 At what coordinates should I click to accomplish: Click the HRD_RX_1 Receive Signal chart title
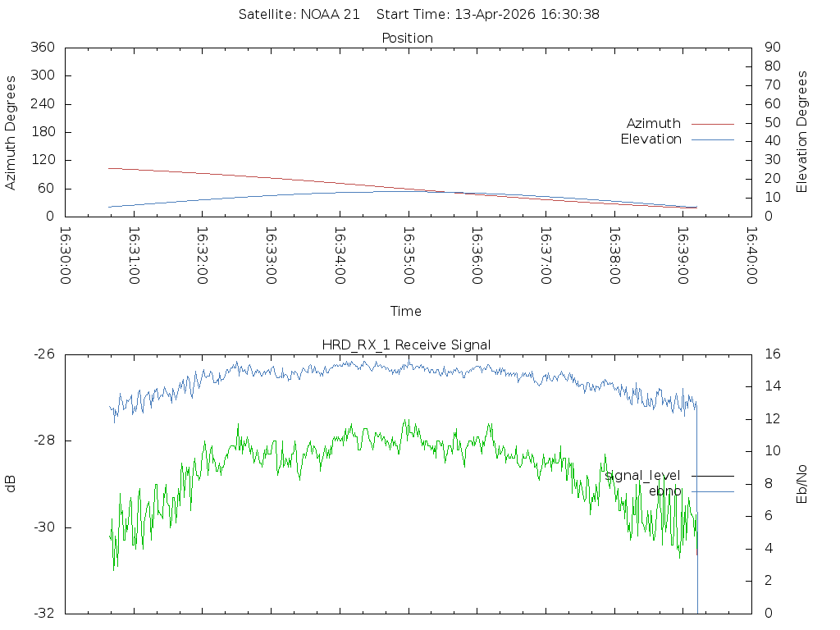(x=408, y=345)
